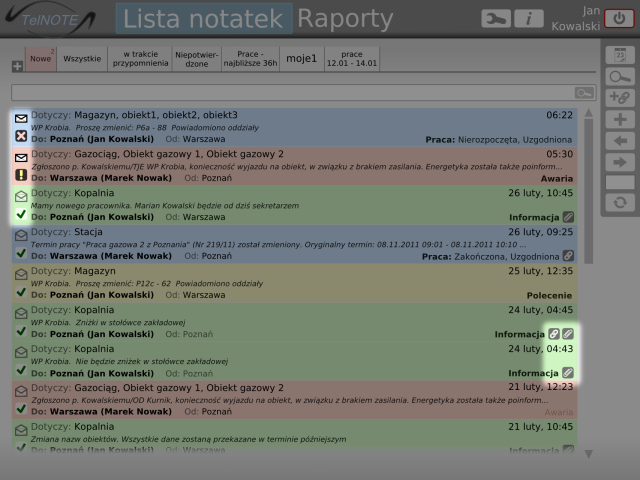Click paperclip icon on 24 luty 04:43 note
The image size is (640, 480).
point(568,373)
